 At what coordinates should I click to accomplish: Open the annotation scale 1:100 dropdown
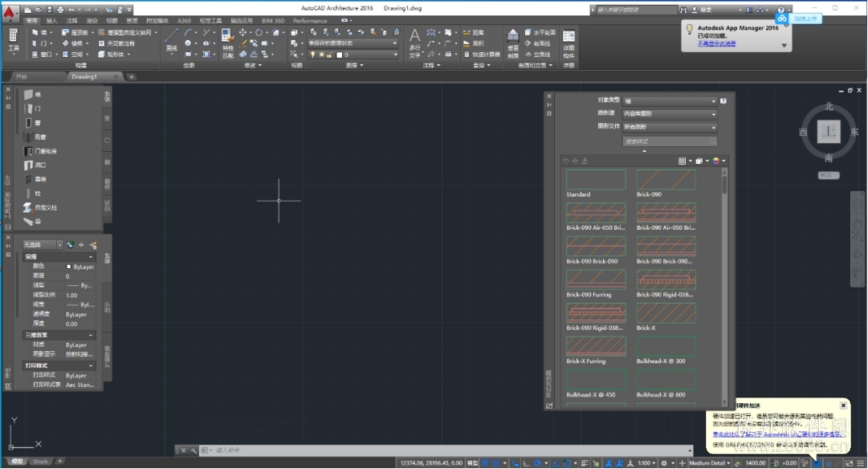click(646, 463)
